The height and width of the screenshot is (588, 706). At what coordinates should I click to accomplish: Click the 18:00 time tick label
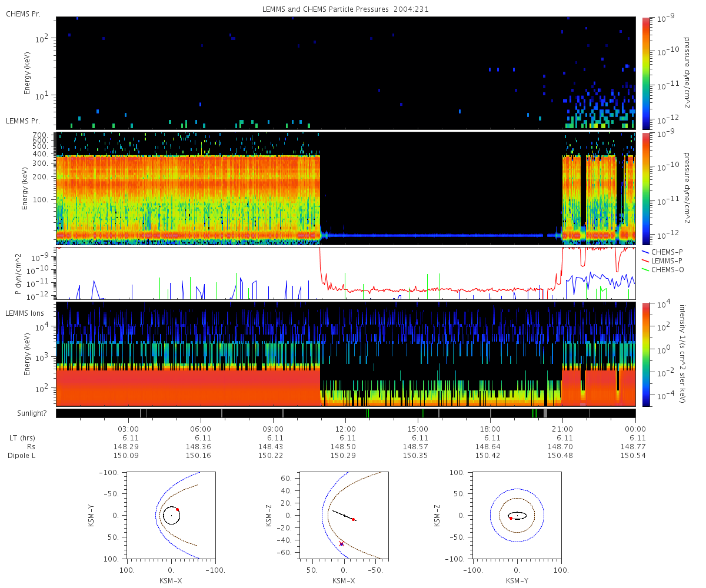pos(490,429)
